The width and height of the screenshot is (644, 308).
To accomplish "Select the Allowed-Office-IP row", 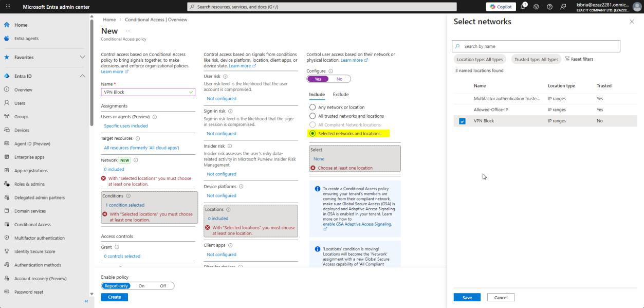I will [x=545, y=110].
